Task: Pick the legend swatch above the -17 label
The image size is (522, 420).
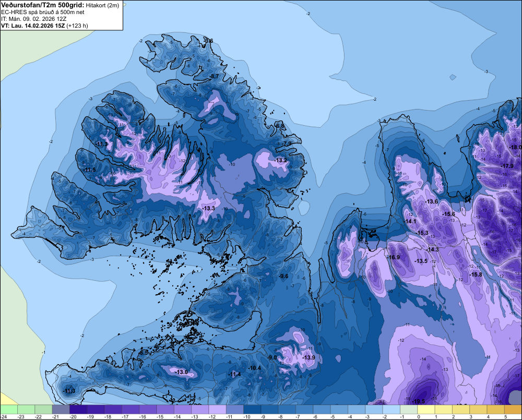Action: 130,409
